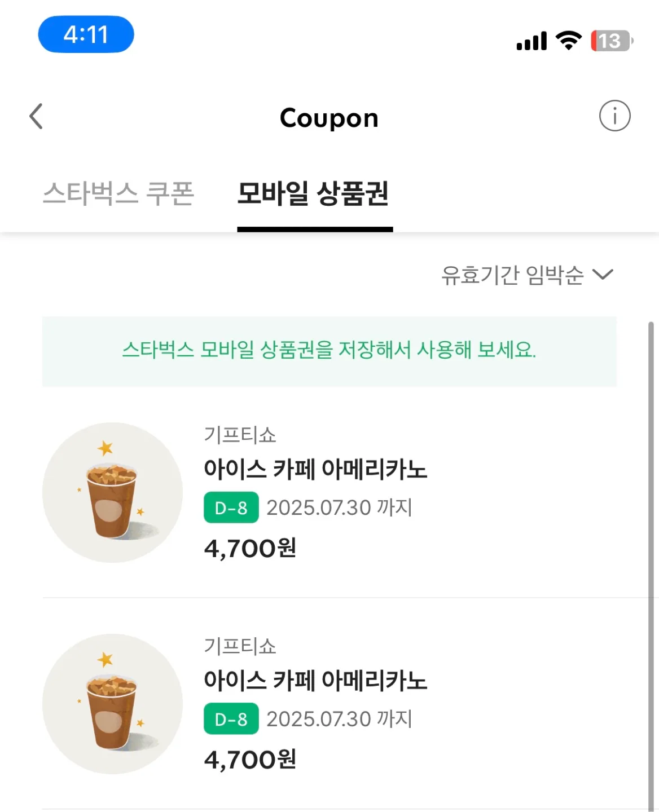Image resolution: width=659 pixels, height=812 pixels.
Task: Tap the first coupon's D-8 badge
Action: click(231, 507)
